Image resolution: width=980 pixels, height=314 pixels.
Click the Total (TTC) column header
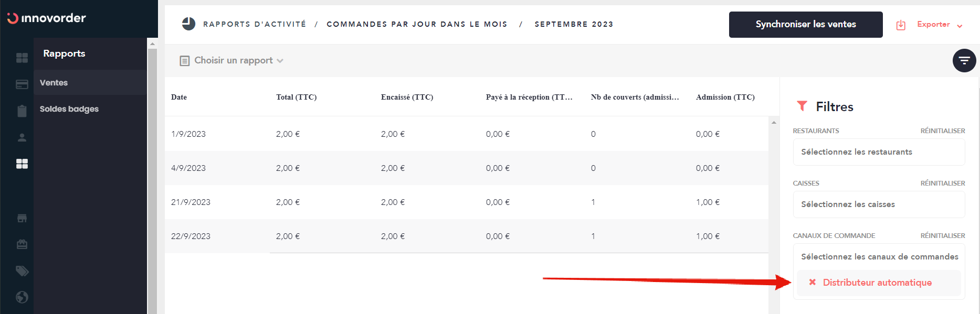point(296,97)
